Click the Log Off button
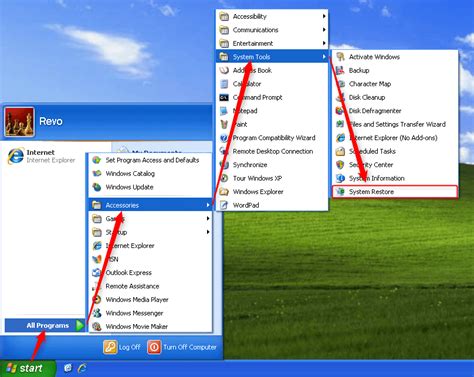Image resolution: width=474 pixels, height=377 pixels. coord(122,347)
